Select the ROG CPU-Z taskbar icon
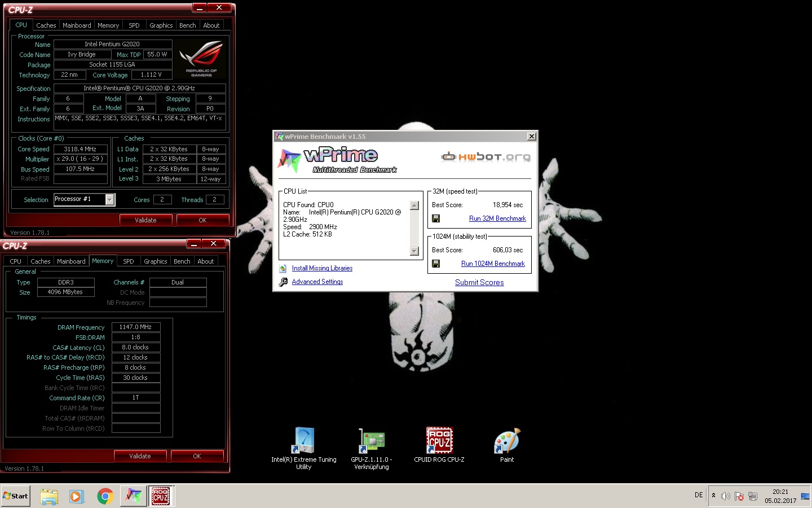Image resolution: width=812 pixels, height=508 pixels. click(161, 496)
